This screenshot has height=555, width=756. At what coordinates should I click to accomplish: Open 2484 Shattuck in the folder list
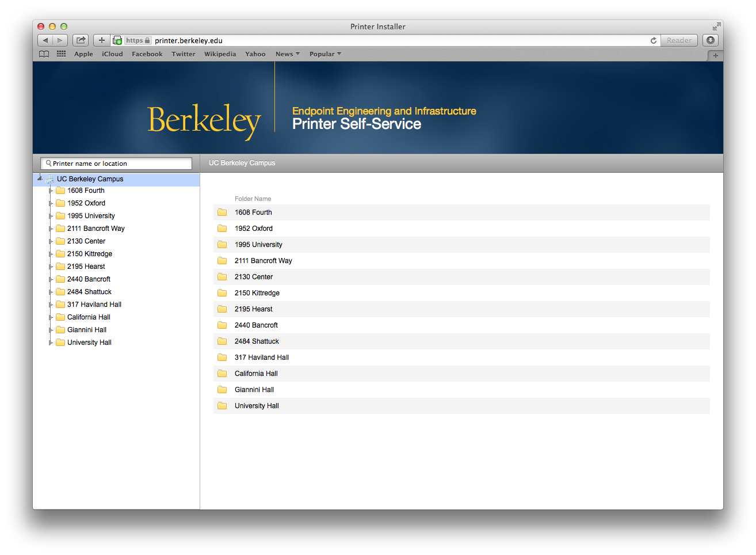click(257, 341)
